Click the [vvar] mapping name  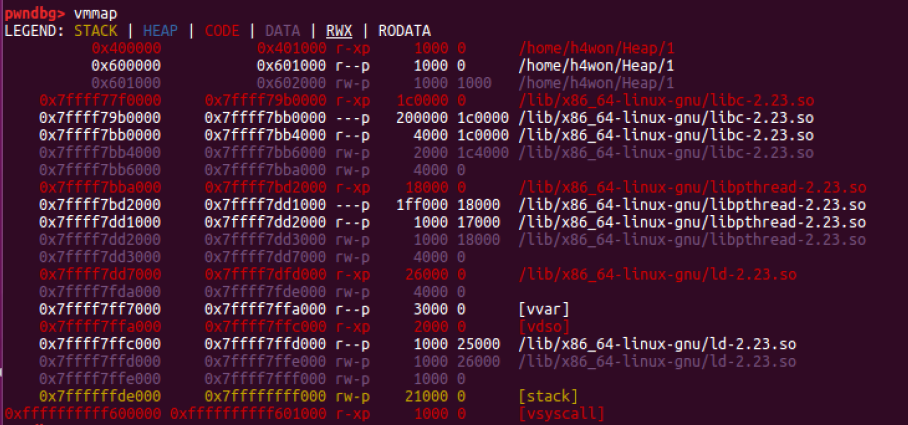point(544,309)
